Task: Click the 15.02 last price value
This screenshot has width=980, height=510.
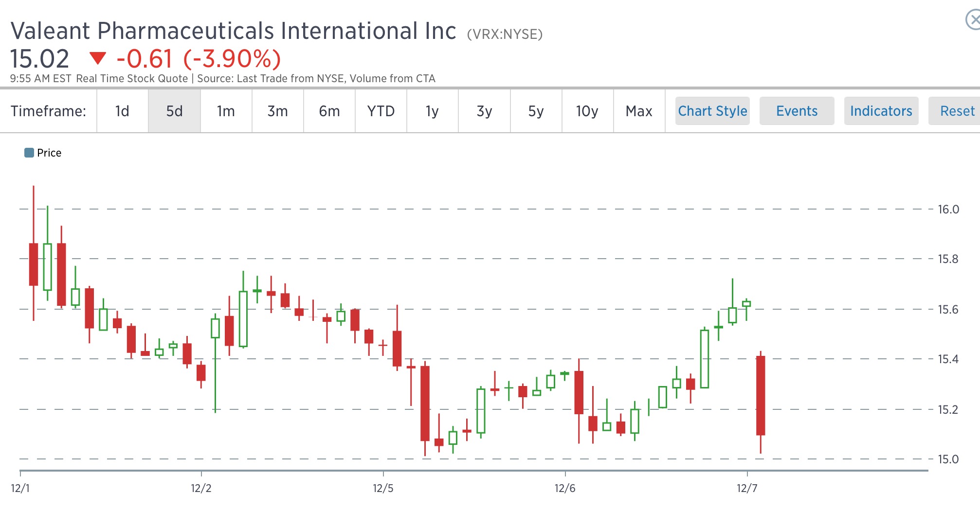Action: click(x=40, y=59)
